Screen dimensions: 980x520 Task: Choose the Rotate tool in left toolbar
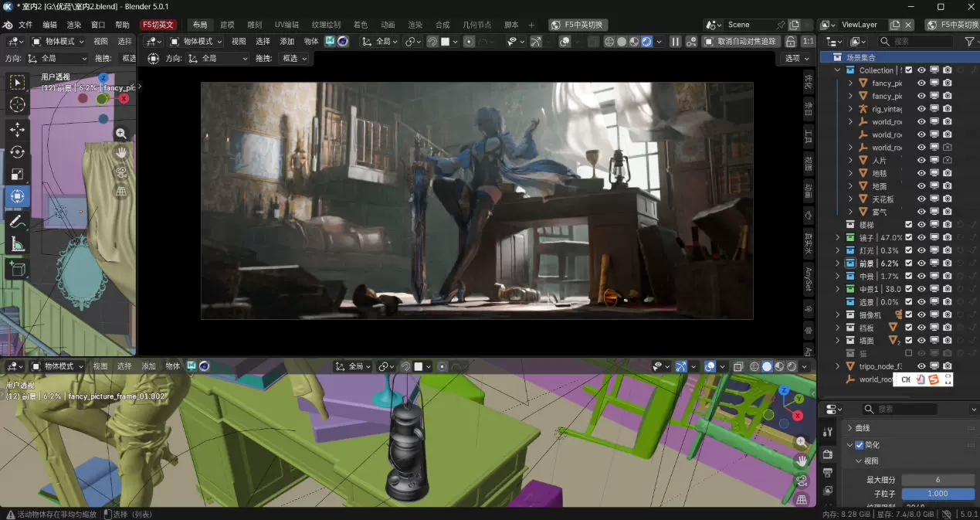tap(17, 152)
